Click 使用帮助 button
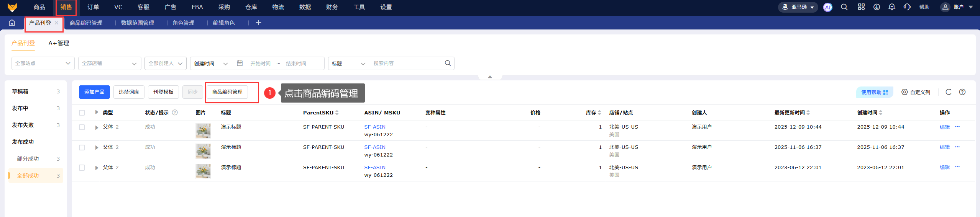 [875, 92]
